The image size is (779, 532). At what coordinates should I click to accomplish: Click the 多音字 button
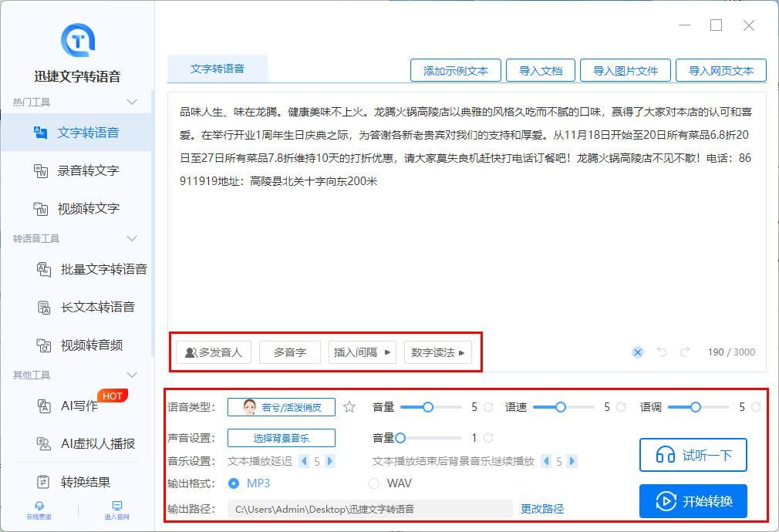[x=290, y=352]
